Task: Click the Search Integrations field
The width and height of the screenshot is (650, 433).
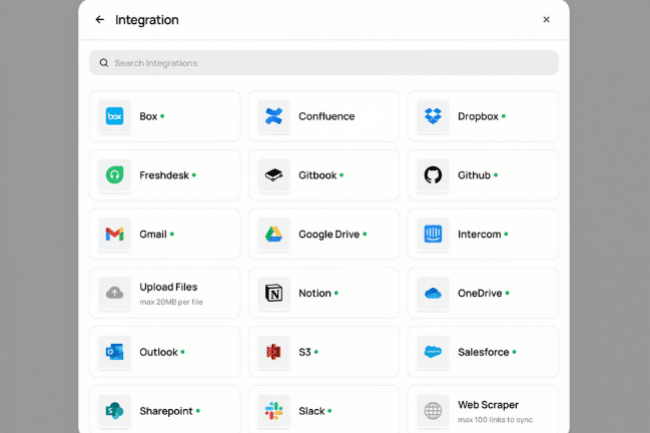Action: tap(324, 63)
